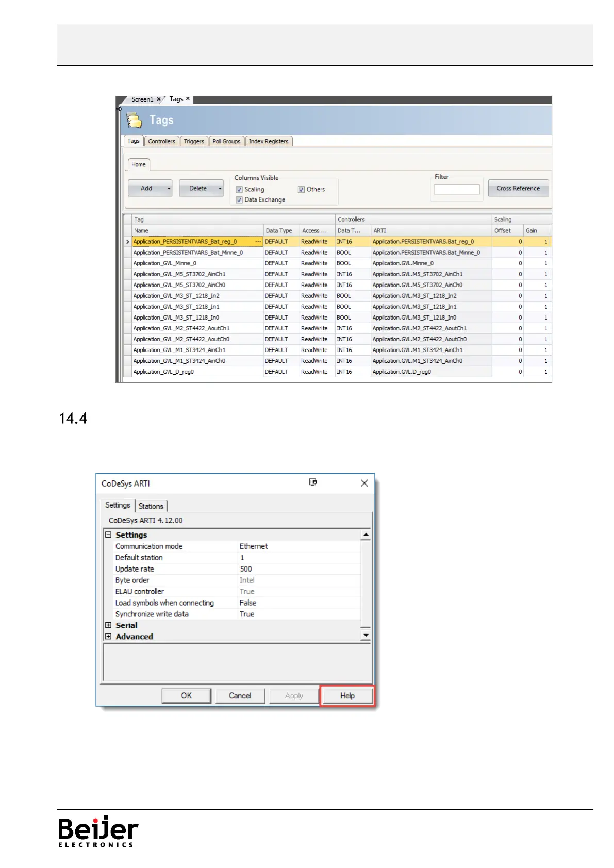Click OK in CoDeSys ARTI dialog
This screenshot has width=614, height=868.
pyautogui.click(x=186, y=696)
